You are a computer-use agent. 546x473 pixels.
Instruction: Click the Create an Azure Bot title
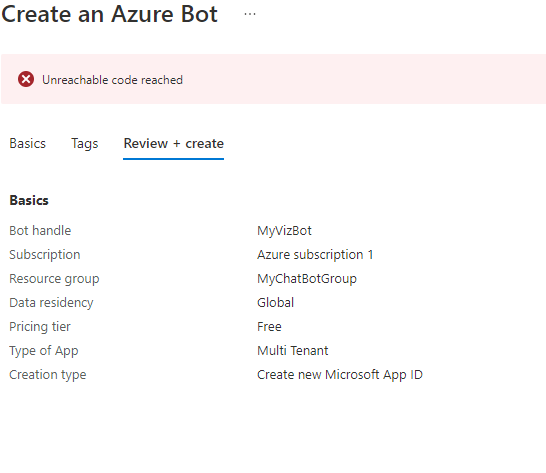coord(109,14)
